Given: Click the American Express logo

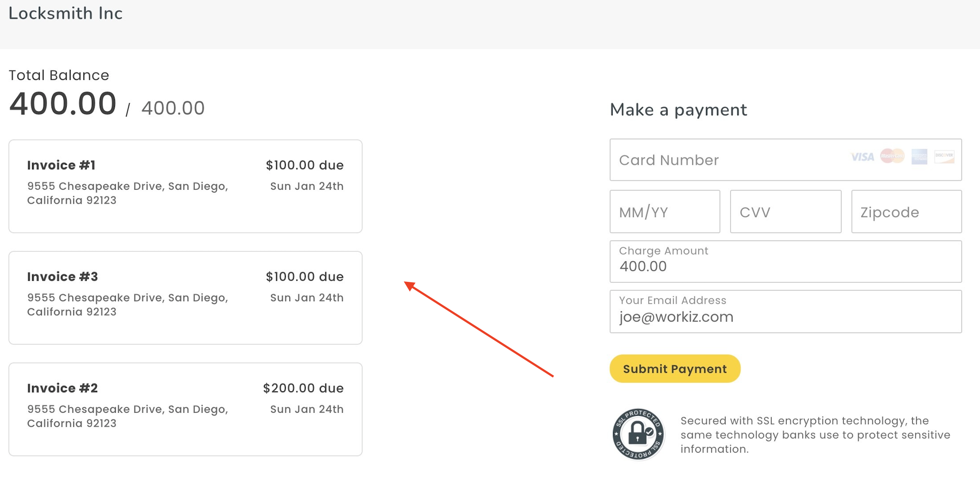Looking at the screenshot, I should [919, 156].
